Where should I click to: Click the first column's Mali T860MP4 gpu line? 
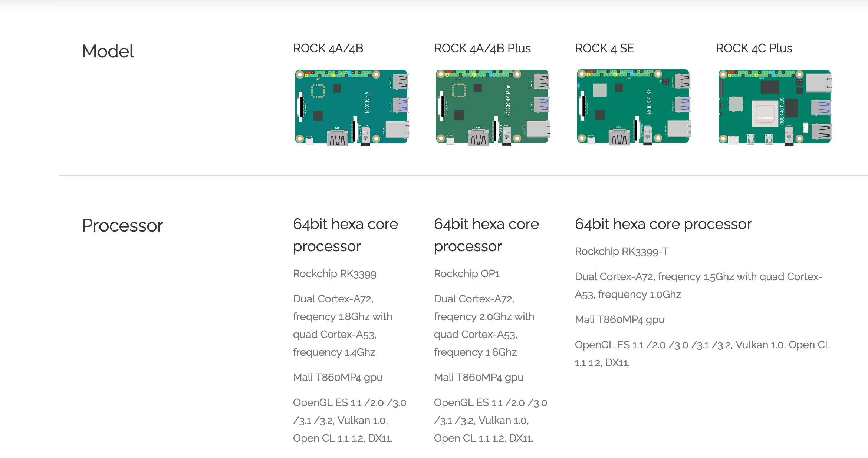(338, 378)
